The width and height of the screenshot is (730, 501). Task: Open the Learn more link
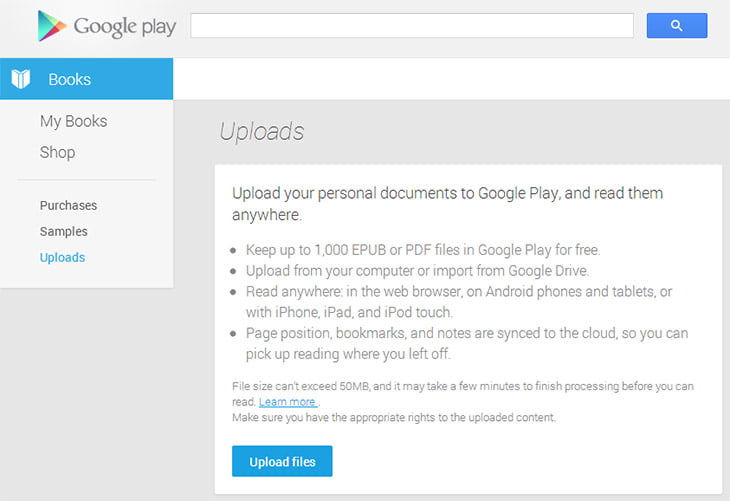(x=288, y=401)
